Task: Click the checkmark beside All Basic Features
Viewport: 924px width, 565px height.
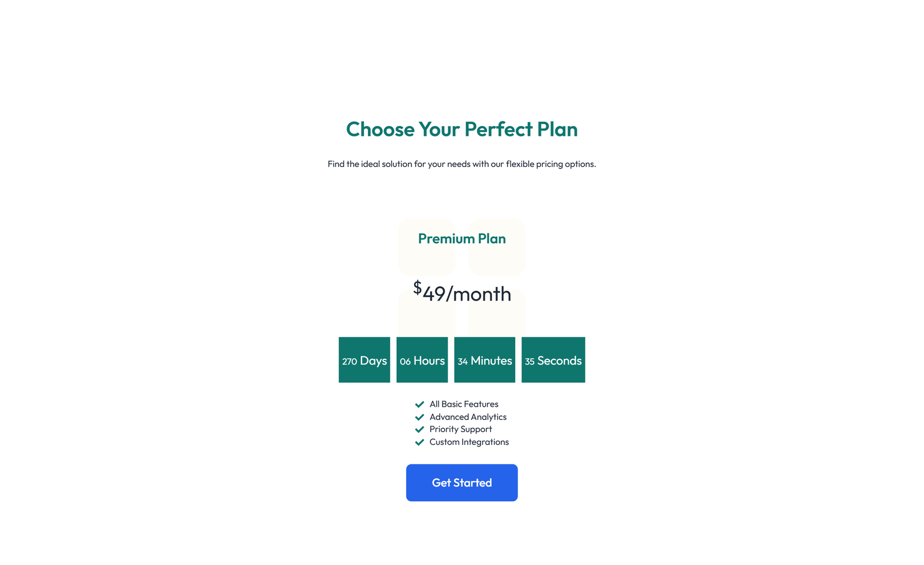Action: pos(420,404)
